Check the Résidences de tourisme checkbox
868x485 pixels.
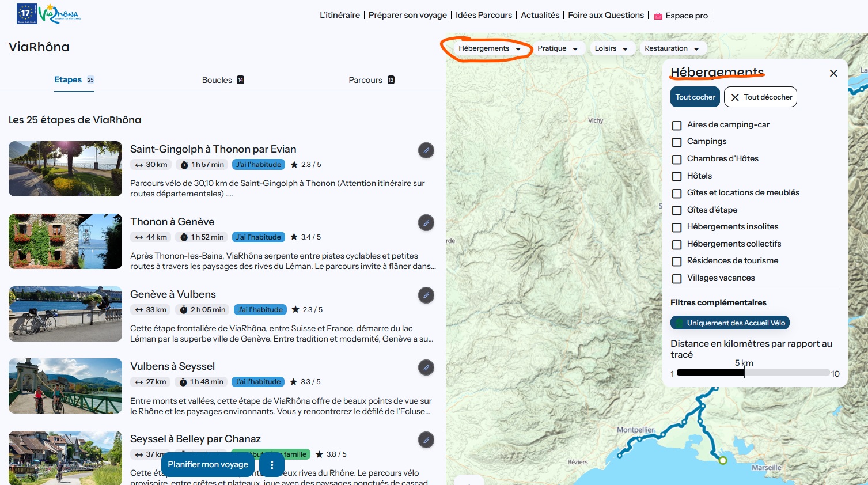[677, 261]
